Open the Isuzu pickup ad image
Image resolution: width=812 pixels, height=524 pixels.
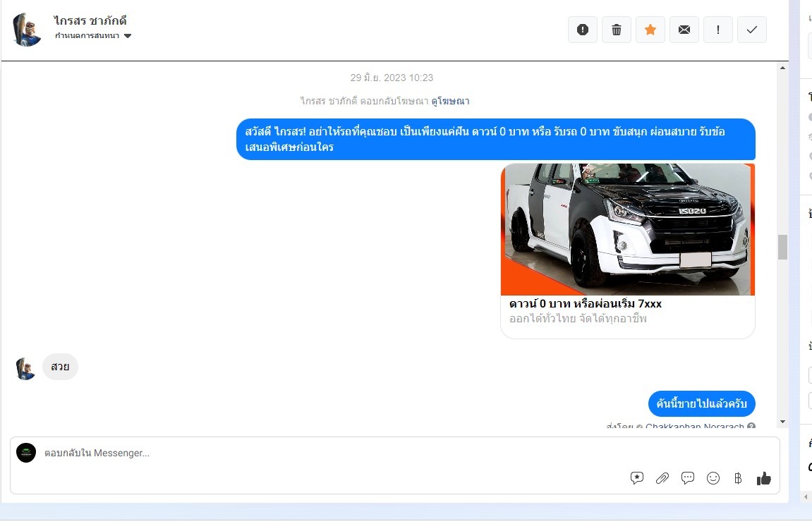(628, 229)
